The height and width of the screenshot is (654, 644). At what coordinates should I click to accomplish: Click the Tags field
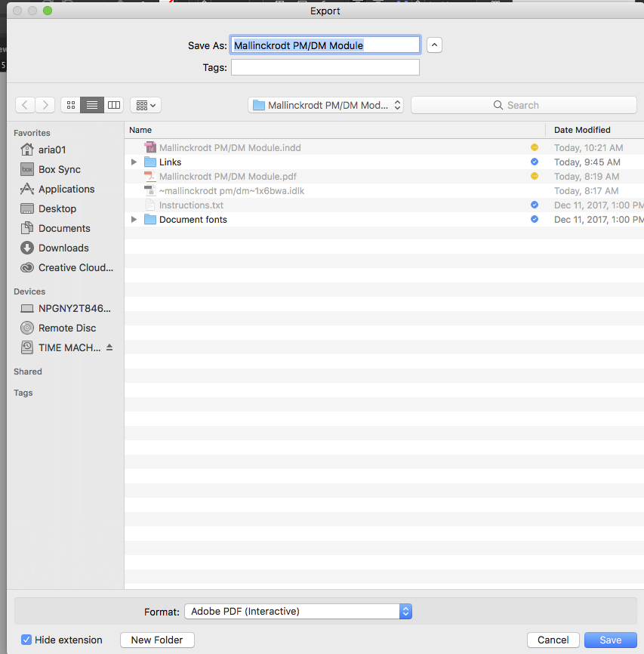(x=325, y=67)
